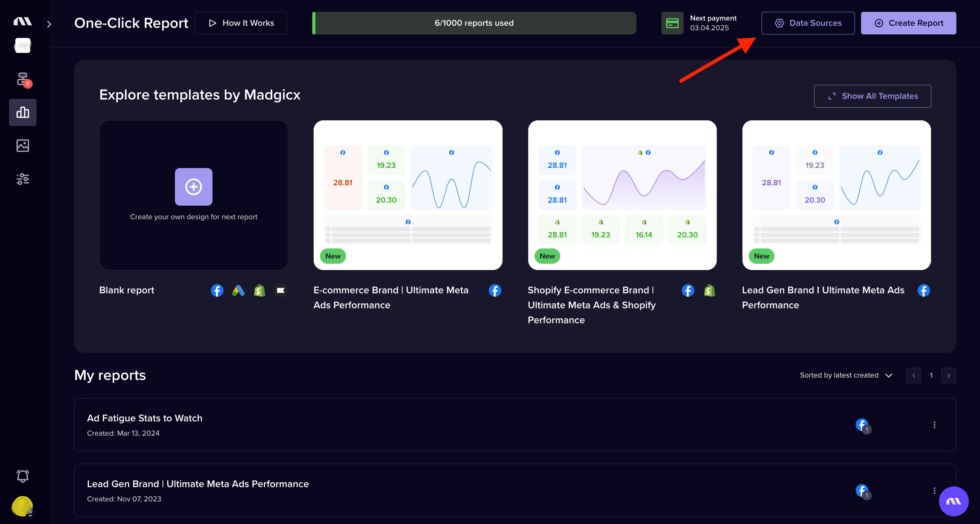Click the Next payment 03.04.2025 text
Image resolution: width=980 pixels, height=524 pixels.
713,23
